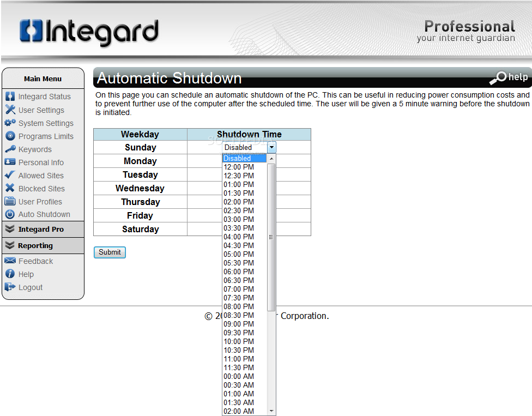Click the dropdown list scrollbar thumb
The width and height of the screenshot is (532, 416).
click(x=271, y=237)
